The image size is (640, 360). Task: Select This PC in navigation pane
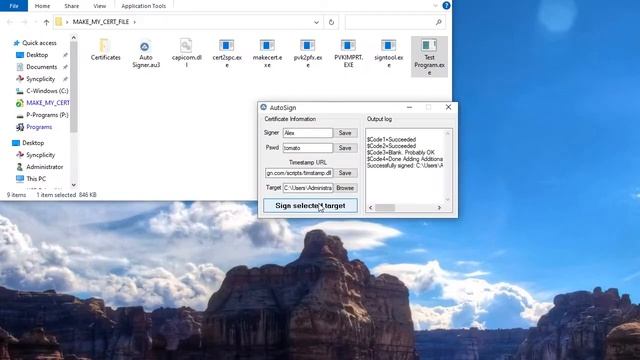point(36,179)
